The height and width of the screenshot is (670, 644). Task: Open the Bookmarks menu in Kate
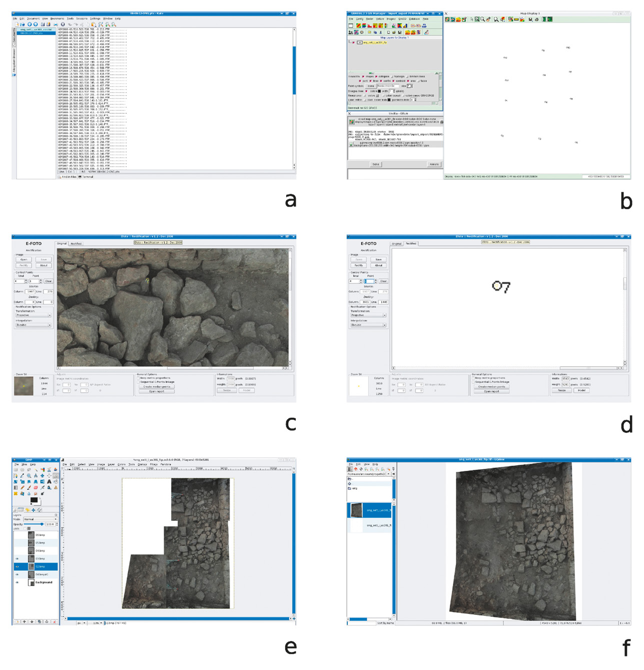point(57,19)
